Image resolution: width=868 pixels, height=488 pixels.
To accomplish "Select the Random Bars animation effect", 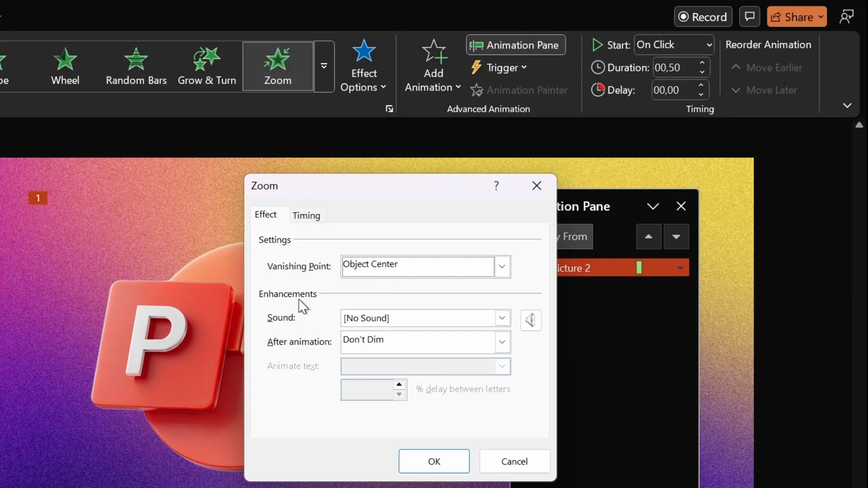I will 136,66.
